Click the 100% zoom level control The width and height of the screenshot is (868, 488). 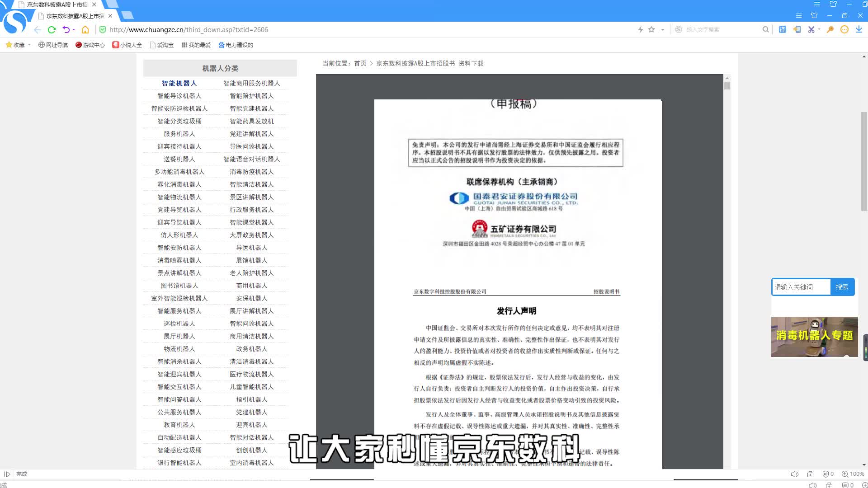tap(853, 474)
